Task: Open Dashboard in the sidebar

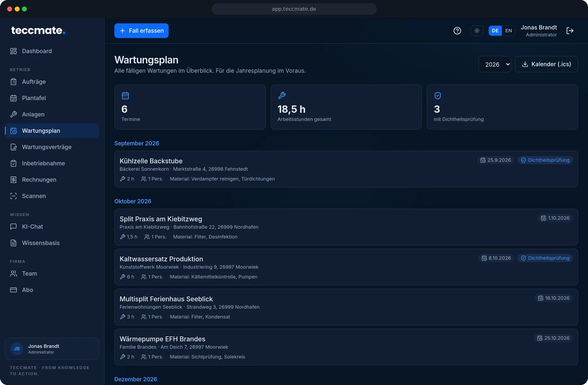Action: [x=52, y=51]
